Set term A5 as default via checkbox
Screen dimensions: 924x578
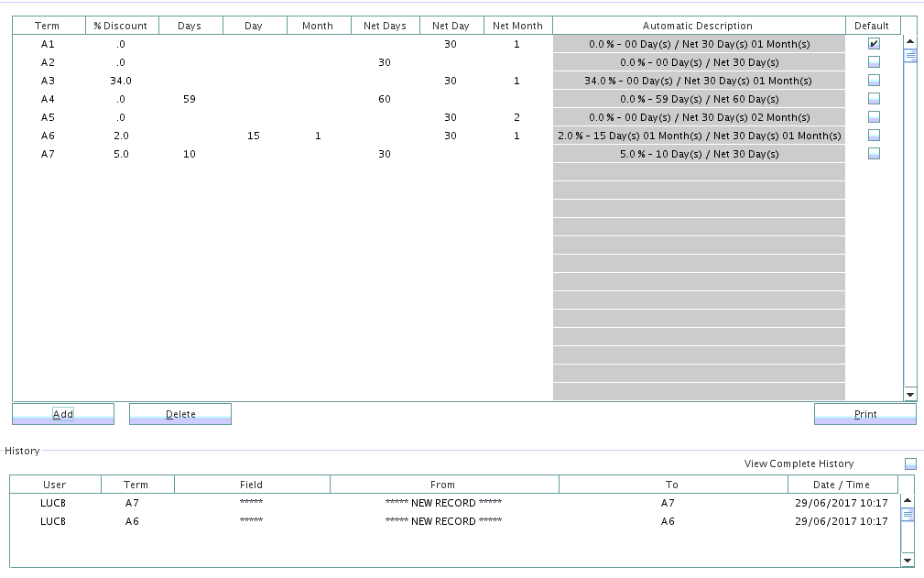[x=874, y=117]
